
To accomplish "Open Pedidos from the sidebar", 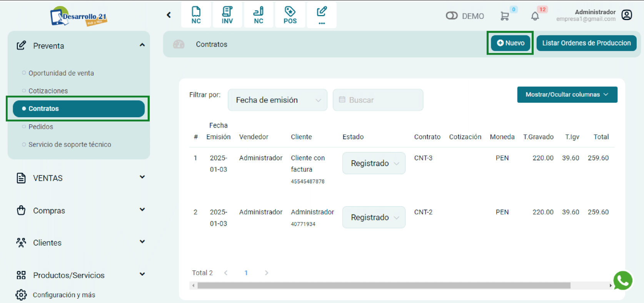I will (x=41, y=127).
